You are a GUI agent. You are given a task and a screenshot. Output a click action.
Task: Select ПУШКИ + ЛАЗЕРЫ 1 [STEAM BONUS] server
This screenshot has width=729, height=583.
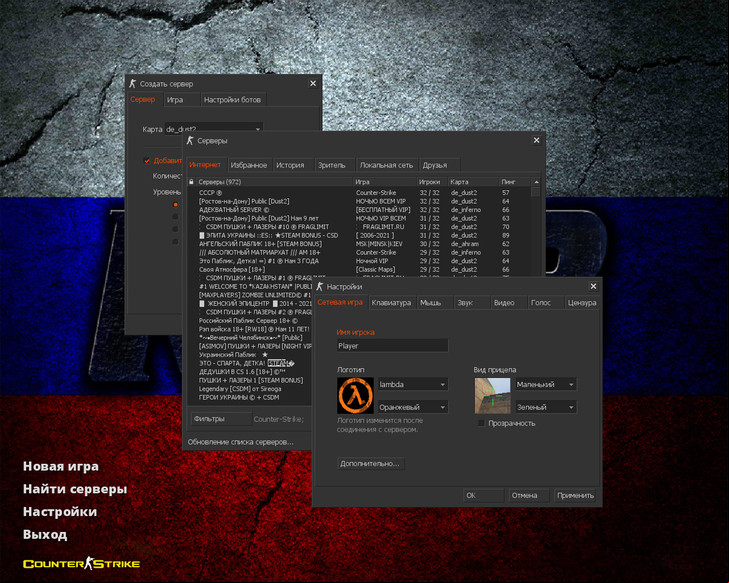(x=251, y=380)
